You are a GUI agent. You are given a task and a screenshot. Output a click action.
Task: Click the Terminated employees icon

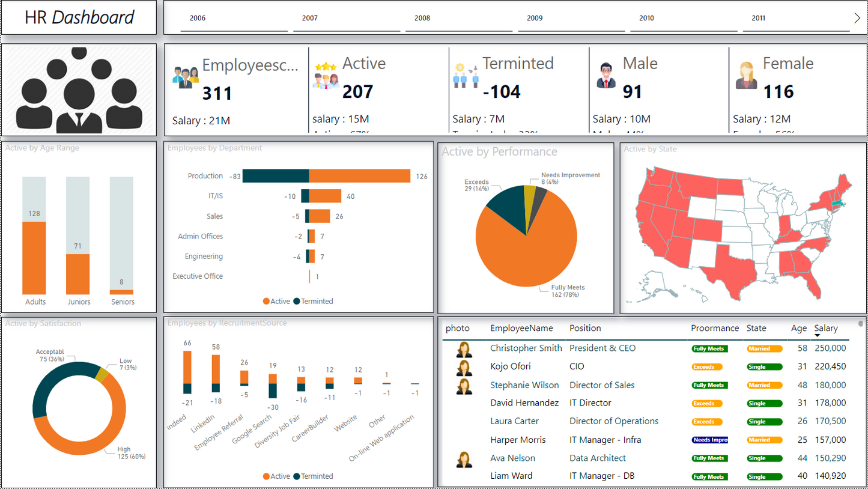(x=466, y=76)
